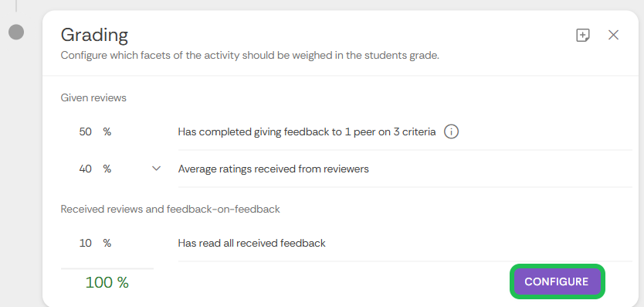Click 'Received reviews and feedback-on-feedback' heading
This screenshot has width=644, height=307.
pyautogui.click(x=171, y=209)
